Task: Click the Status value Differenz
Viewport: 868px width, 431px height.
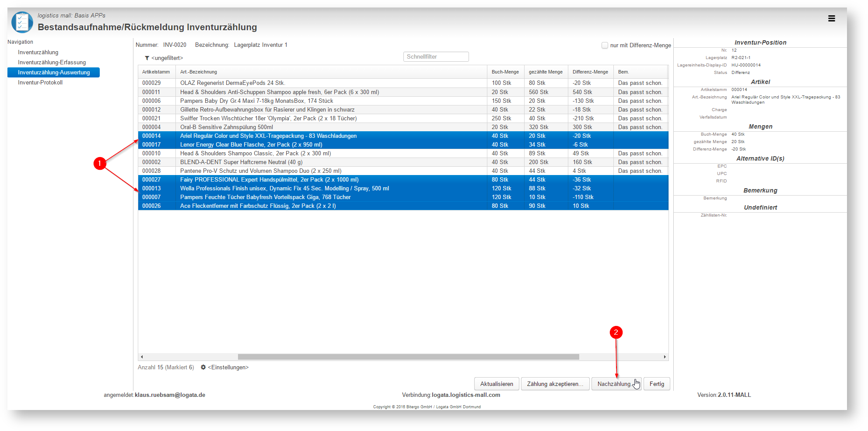Action: tap(740, 72)
